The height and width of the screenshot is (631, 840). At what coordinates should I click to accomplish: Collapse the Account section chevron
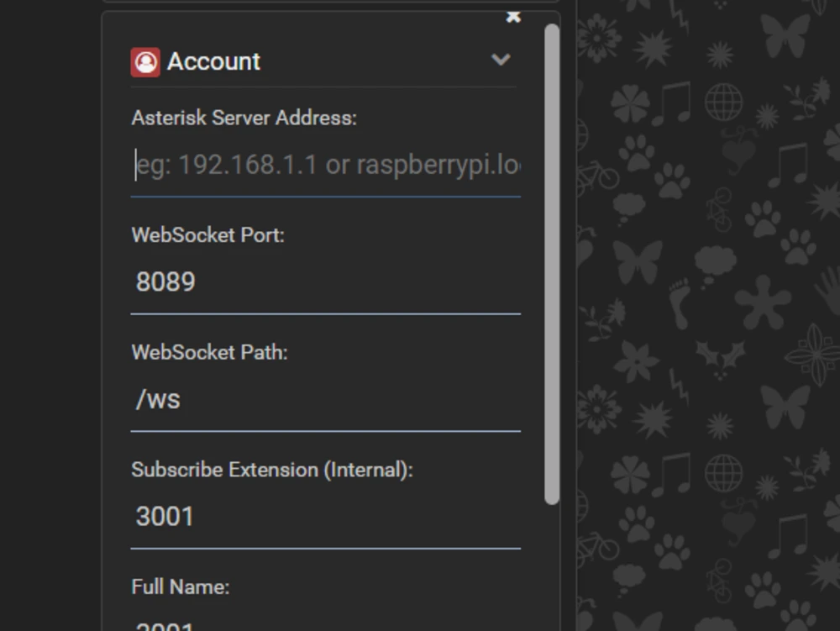501,60
